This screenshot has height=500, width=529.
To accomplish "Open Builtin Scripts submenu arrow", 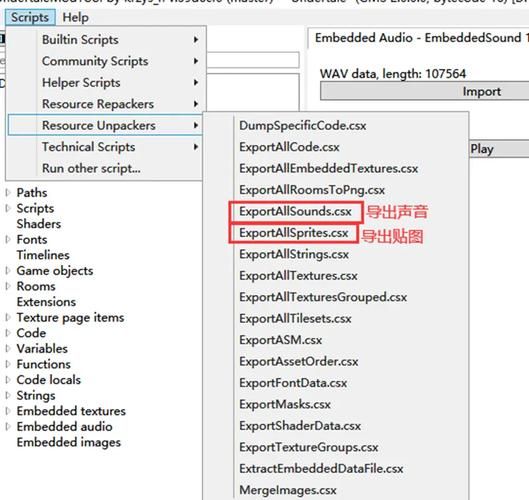I will (196, 40).
